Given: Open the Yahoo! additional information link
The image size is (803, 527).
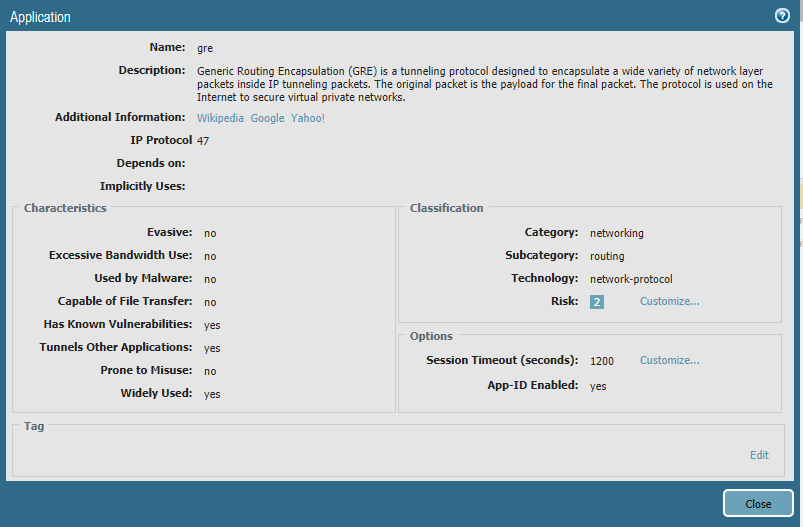Looking at the screenshot, I should [308, 118].
